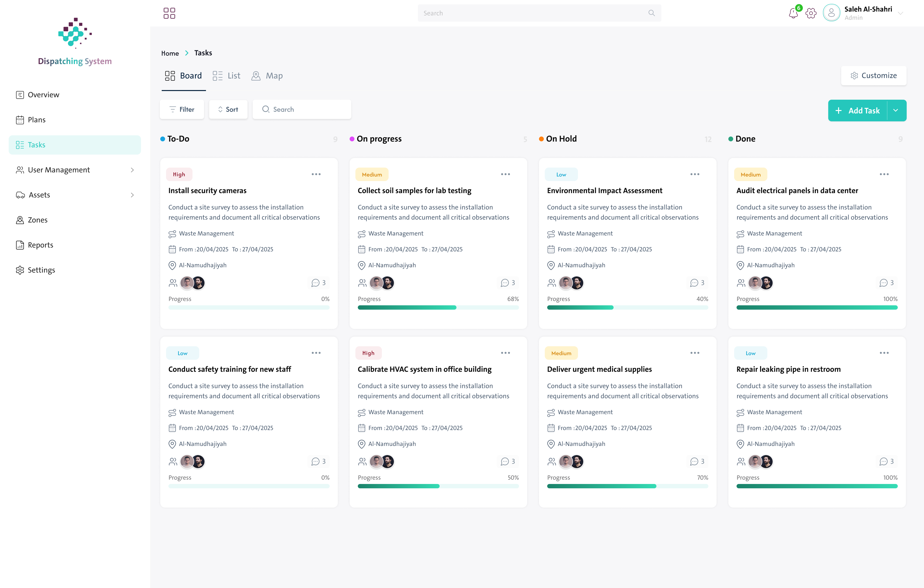924x588 pixels.
Task: Click the Low tag on Conduct safety training
Action: [183, 353]
